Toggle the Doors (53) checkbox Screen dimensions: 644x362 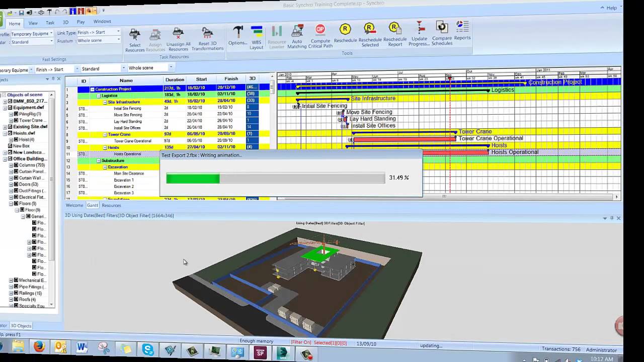click(16, 185)
